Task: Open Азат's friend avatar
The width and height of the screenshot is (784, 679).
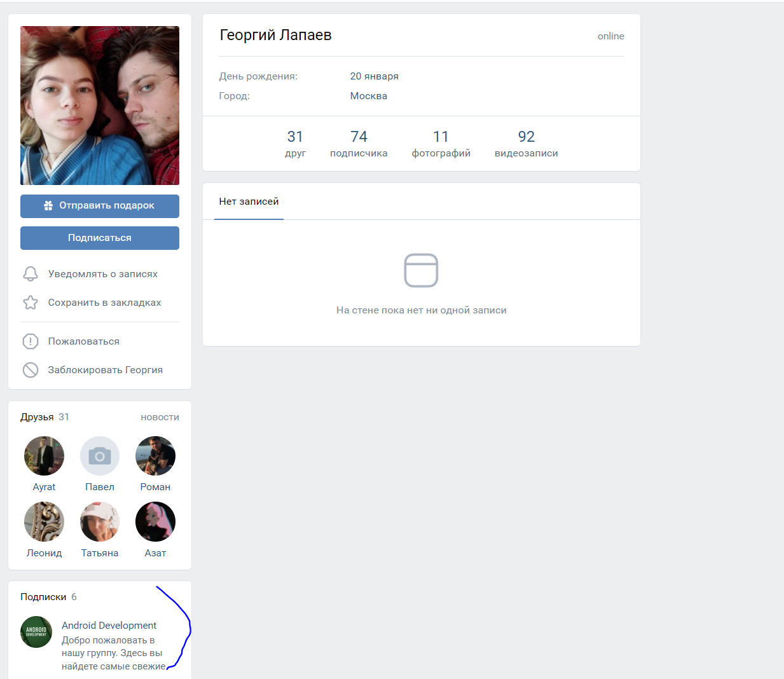Action: pyautogui.click(x=155, y=522)
